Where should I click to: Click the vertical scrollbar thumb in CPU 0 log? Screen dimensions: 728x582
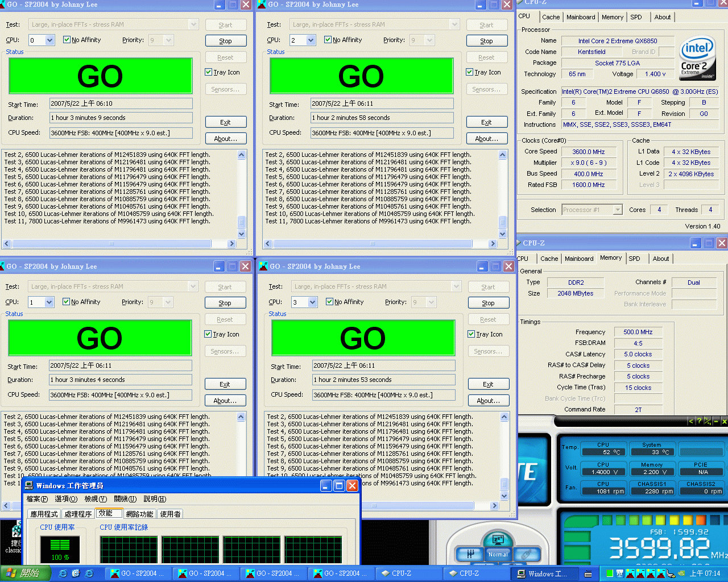tap(241, 222)
